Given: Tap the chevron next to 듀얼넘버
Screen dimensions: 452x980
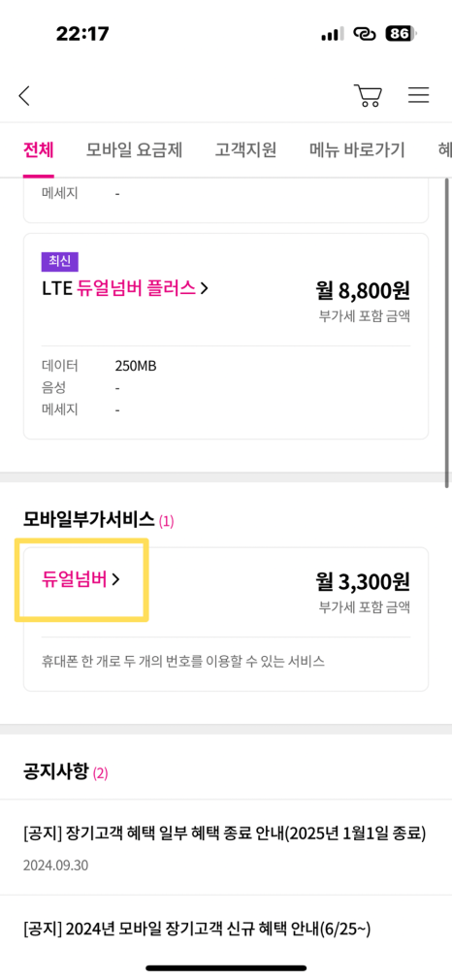Looking at the screenshot, I should pos(114,580).
